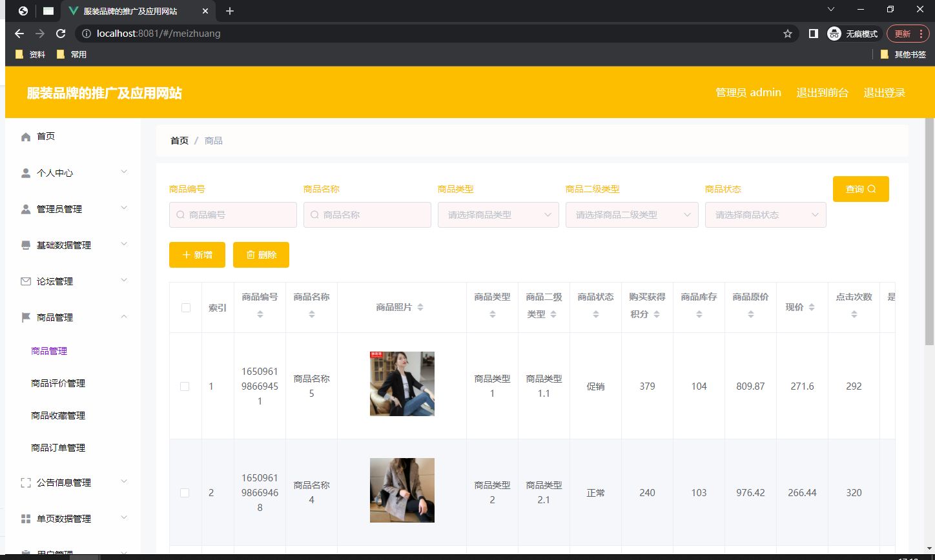935x560 pixels.
Task: Click the envelope icon beside 论坛管理
Action: click(26, 281)
